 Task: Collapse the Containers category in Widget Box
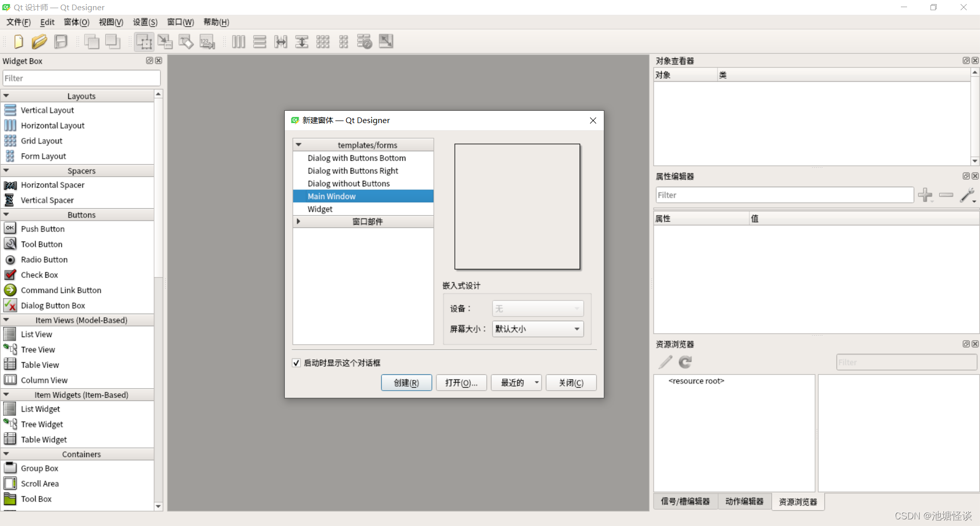click(6, 454)
